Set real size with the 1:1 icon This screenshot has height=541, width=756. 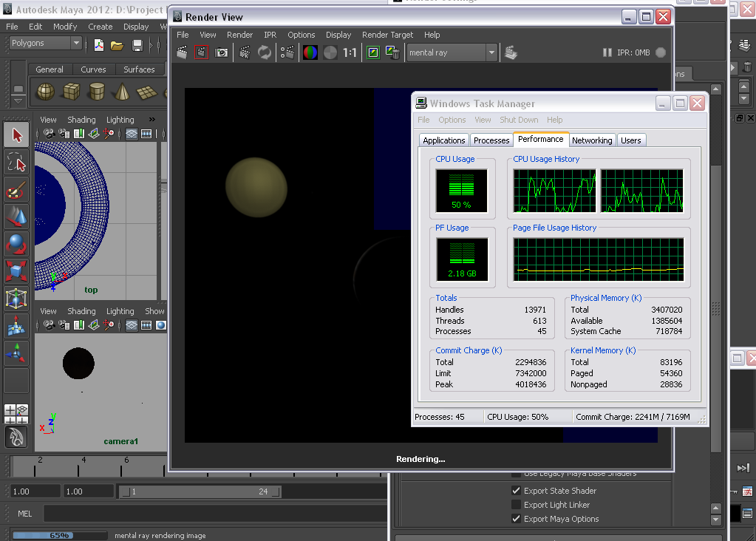point(350,52)
